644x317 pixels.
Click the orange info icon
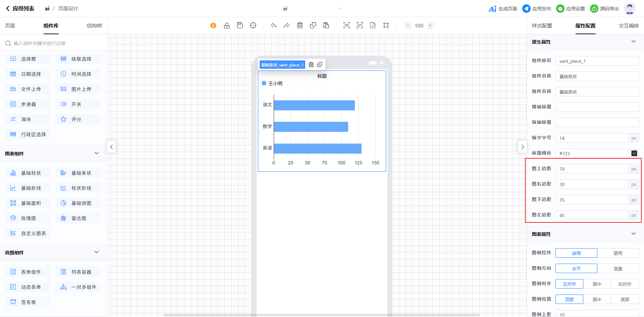tap(213, 25)
